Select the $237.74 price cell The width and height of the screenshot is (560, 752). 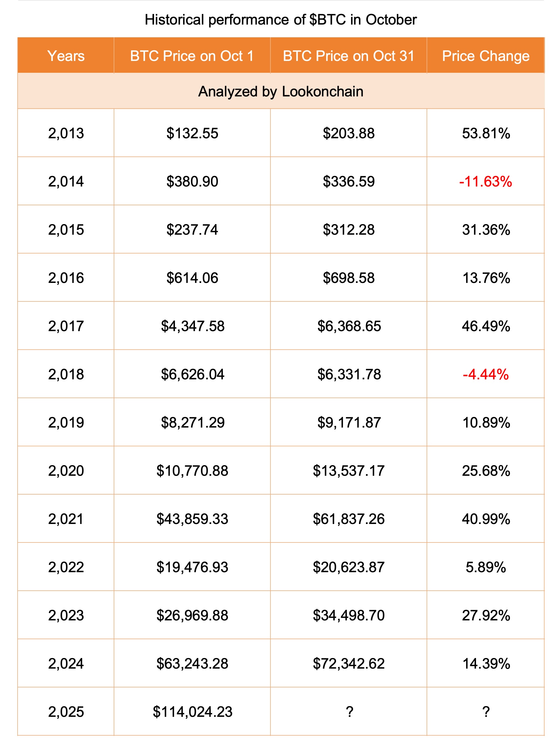pos(192,230)
